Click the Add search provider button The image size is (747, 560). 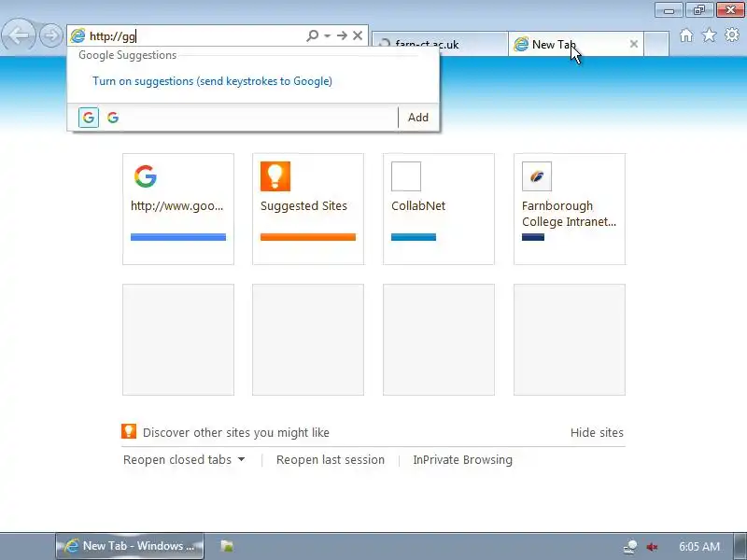pyautogui.click(x=417, y=118)
